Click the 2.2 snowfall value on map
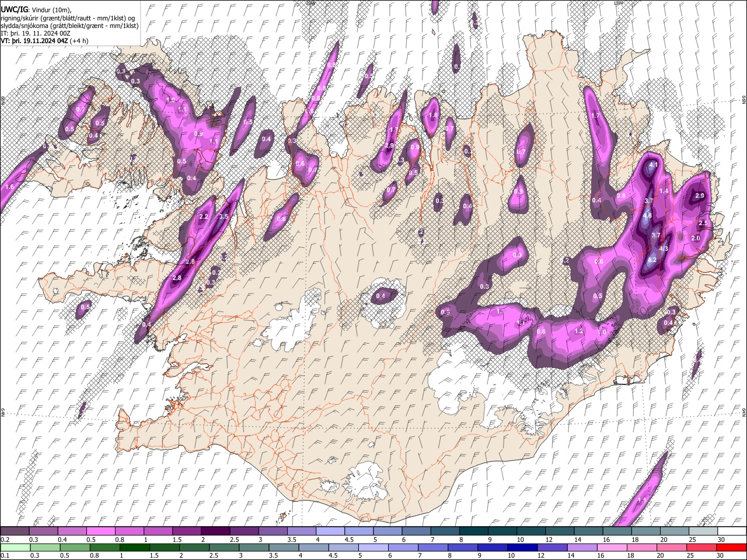 pos(204,217)
